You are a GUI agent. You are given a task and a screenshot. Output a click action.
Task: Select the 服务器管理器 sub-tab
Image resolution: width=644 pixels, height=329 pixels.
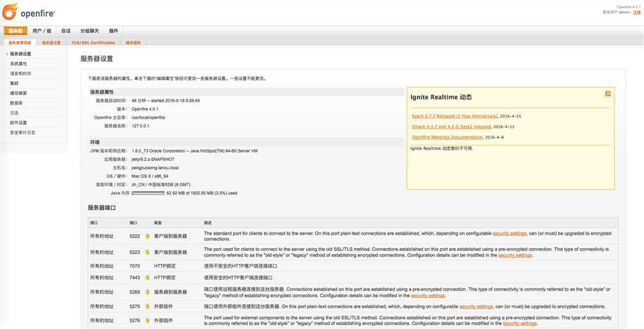point(19,42)
